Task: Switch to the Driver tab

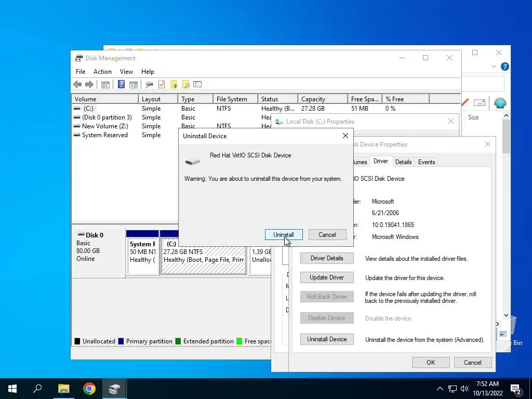Action: 381,161
